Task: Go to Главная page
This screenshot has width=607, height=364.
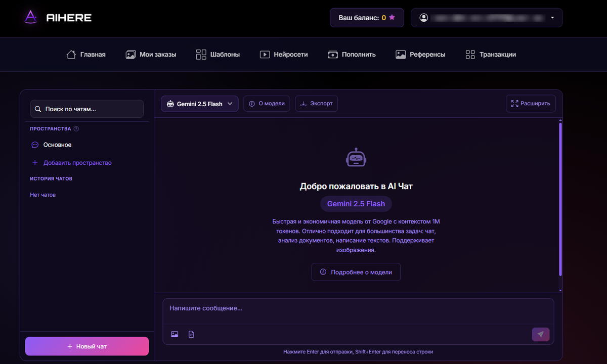Action: tap(86, 54)
